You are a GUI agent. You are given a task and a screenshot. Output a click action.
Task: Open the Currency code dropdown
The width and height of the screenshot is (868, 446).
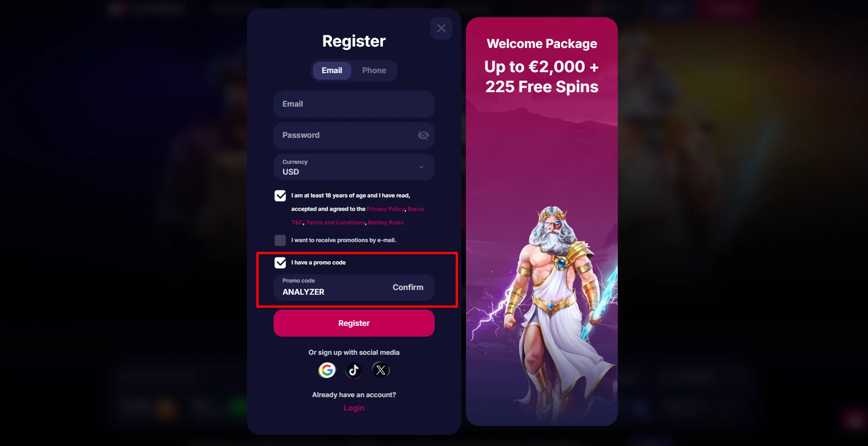(x=354, y=167)
